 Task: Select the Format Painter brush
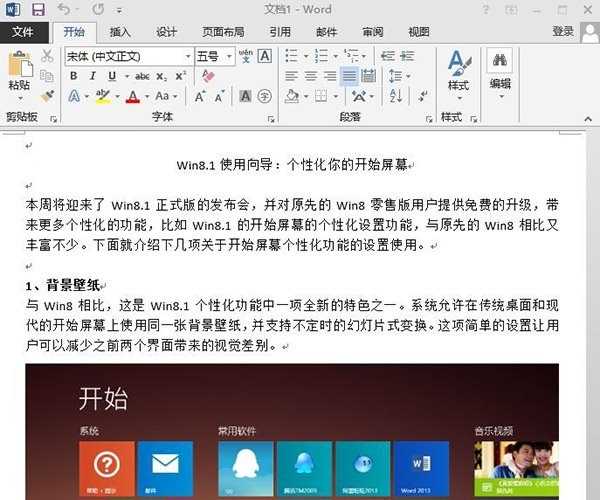47,96
